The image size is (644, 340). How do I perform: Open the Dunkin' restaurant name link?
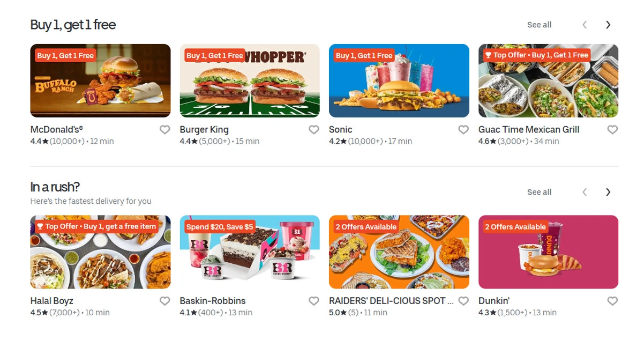click(494, 301)
